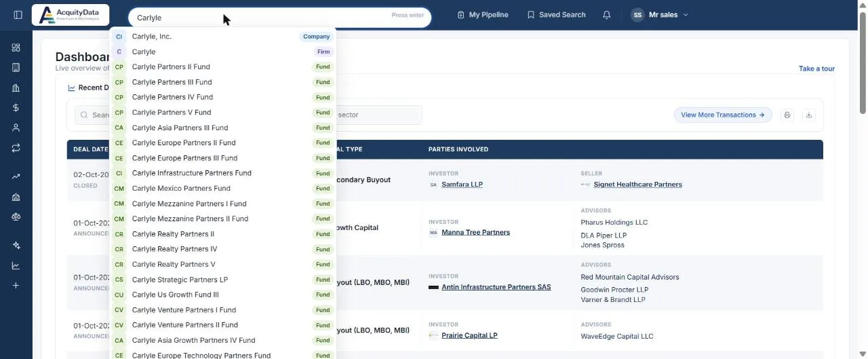Click Red Mountain Capital Advisors text
The width and height of the screenshot is (868, 359).
tap(629, 277)
